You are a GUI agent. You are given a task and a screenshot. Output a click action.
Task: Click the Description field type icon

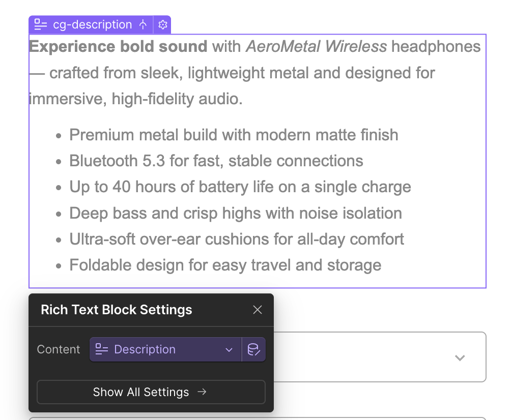click(x=102, y=349)
